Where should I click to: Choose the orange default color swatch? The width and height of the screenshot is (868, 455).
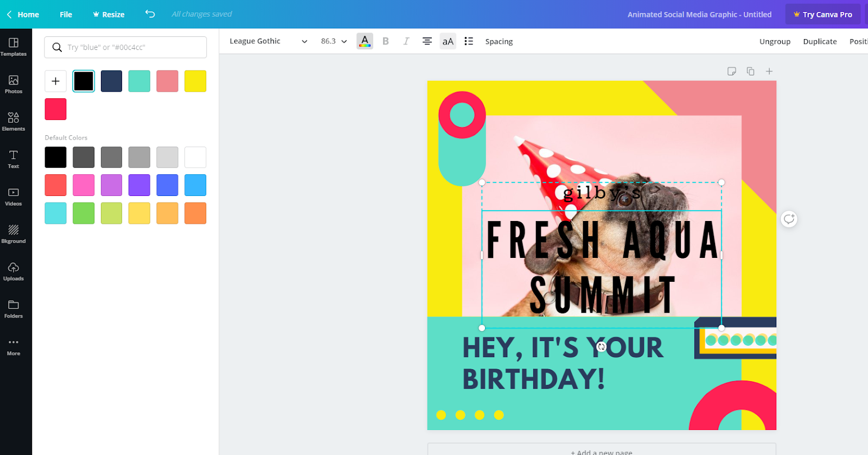pyautogui.click(x=195, y=213)
